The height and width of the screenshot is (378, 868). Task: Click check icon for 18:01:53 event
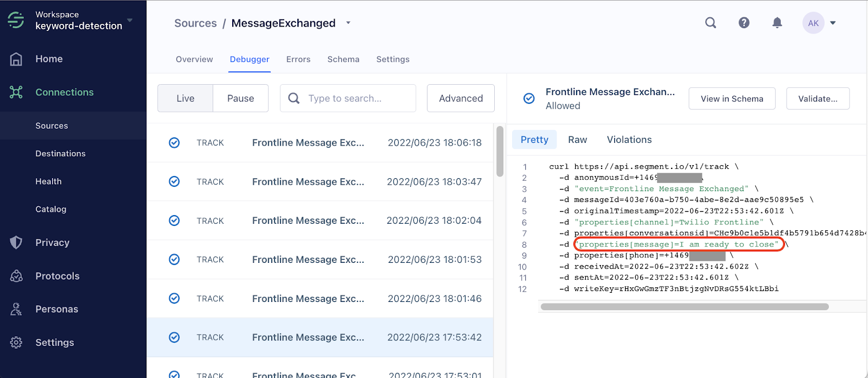(x=174, y=260)
